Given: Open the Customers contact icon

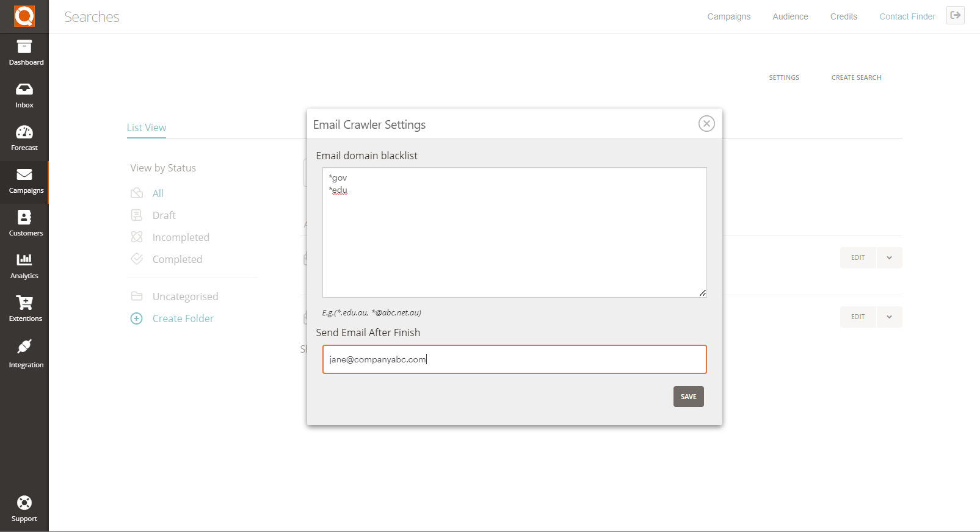Looking at the screenshot, I should [24, 217].
